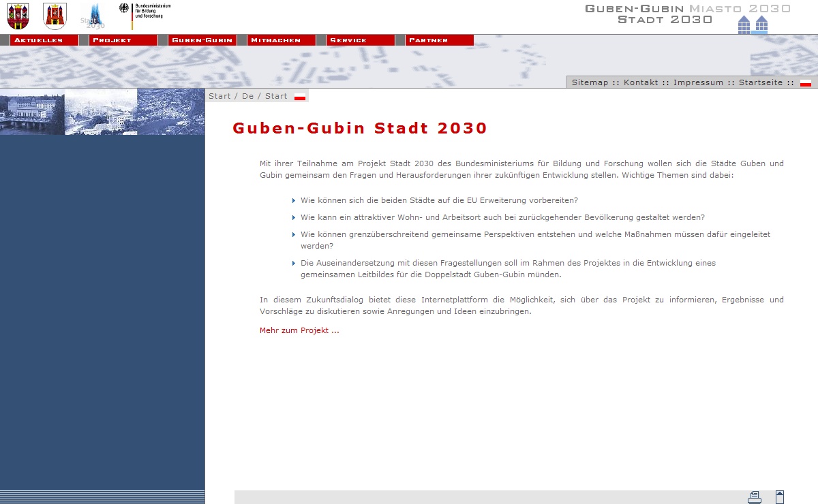
Task: Click the Guben city coat of arms
Action: [18, 16]
